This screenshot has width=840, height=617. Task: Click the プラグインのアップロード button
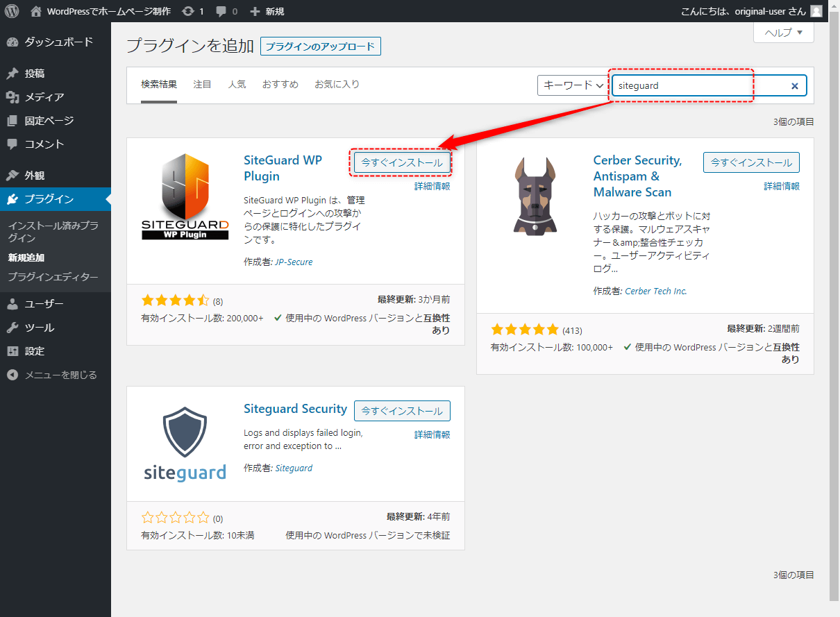pos(321,47)
